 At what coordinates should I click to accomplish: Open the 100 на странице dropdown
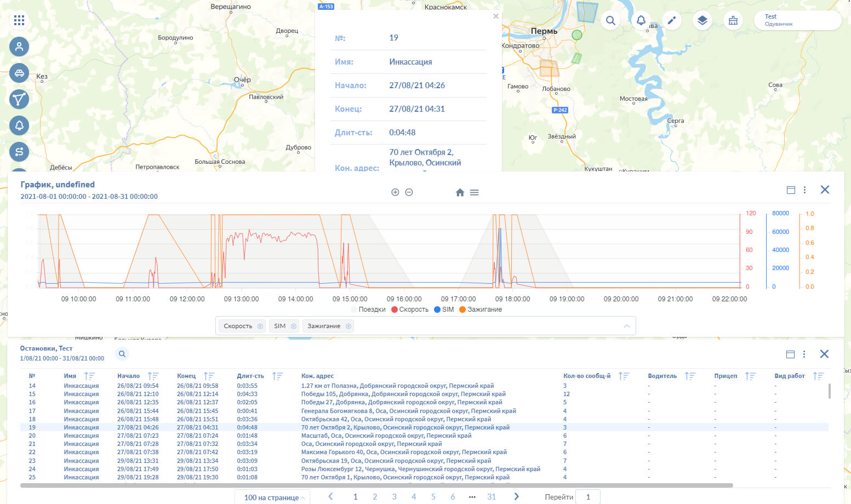[x=273, y=497]
